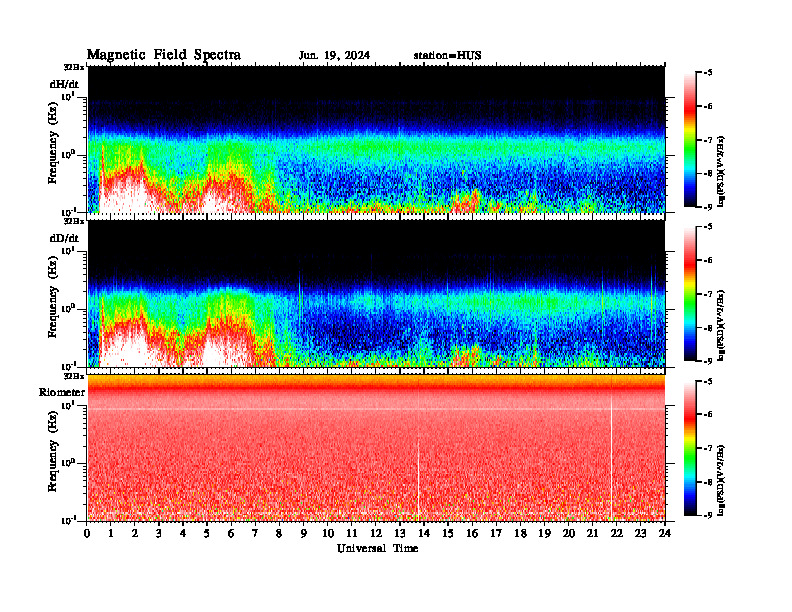Click the time axis tick label '8'
792x612 pixels.
279,533
